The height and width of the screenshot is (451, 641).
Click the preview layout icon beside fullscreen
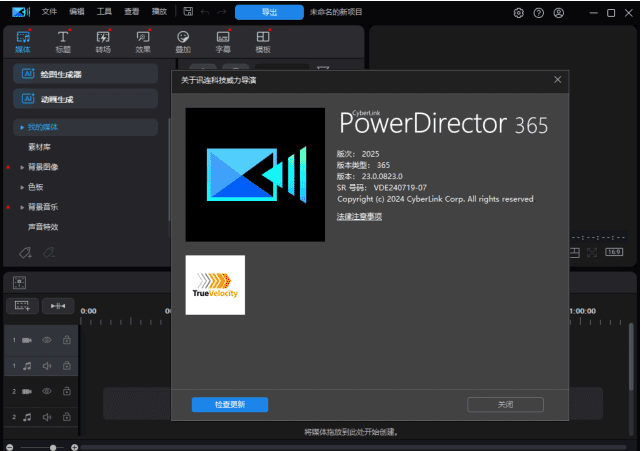[x=574, y=253]
